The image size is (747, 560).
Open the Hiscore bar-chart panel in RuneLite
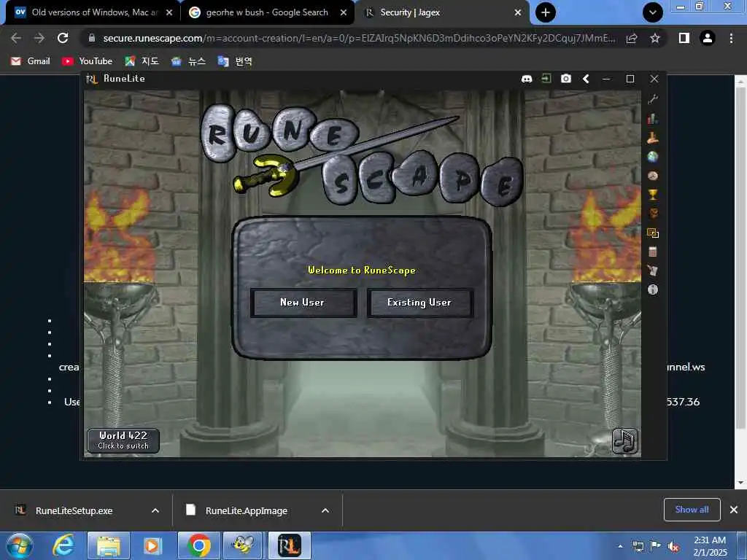tap(653, 119)
